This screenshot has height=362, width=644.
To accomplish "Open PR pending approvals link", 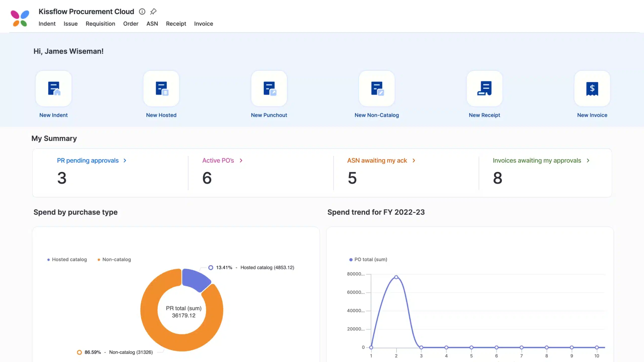I will point(88,160).
